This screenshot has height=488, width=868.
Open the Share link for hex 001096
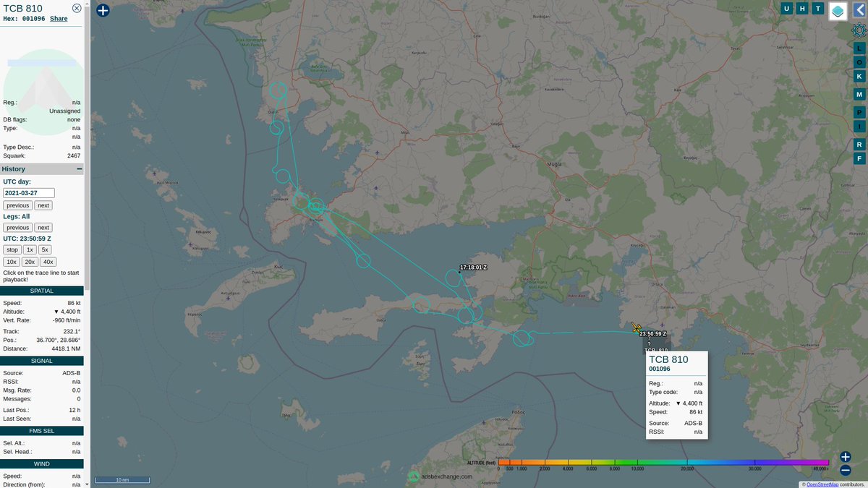[59, 19]
